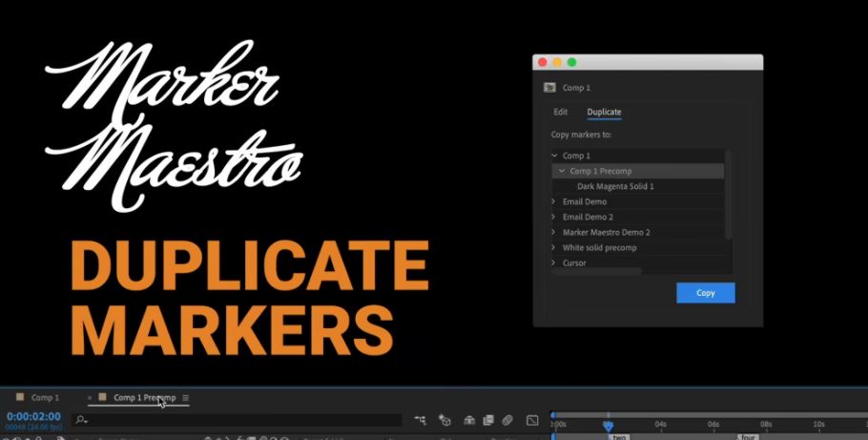
Task: Toggle the Frame Blending switch icon
Action: point(488,420)
